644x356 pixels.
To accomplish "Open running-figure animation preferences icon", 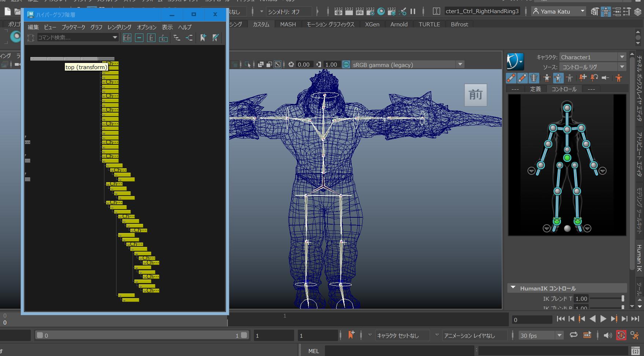I will coord(635,335).
